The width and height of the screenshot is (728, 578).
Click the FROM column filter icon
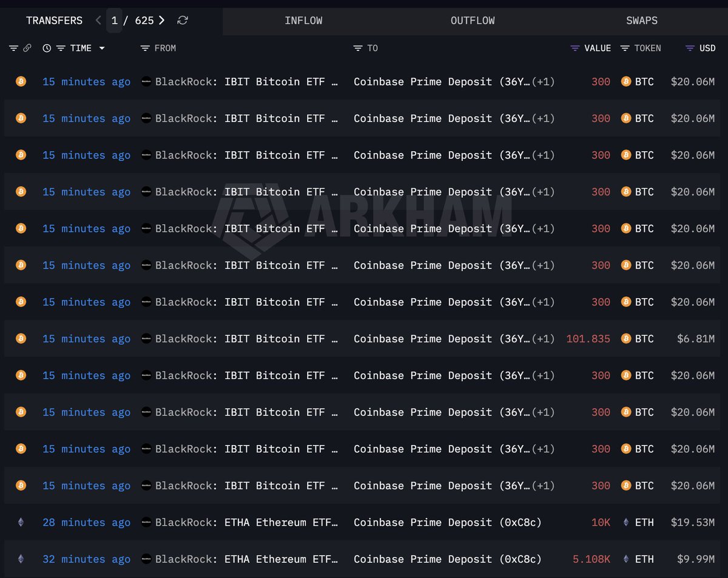click(x=145, y=48)
